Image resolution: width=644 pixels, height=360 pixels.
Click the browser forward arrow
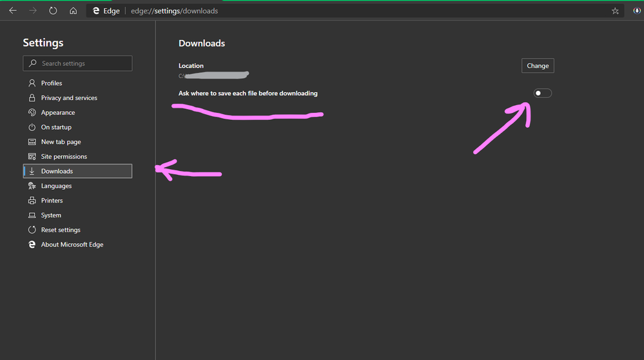[33, 11]
